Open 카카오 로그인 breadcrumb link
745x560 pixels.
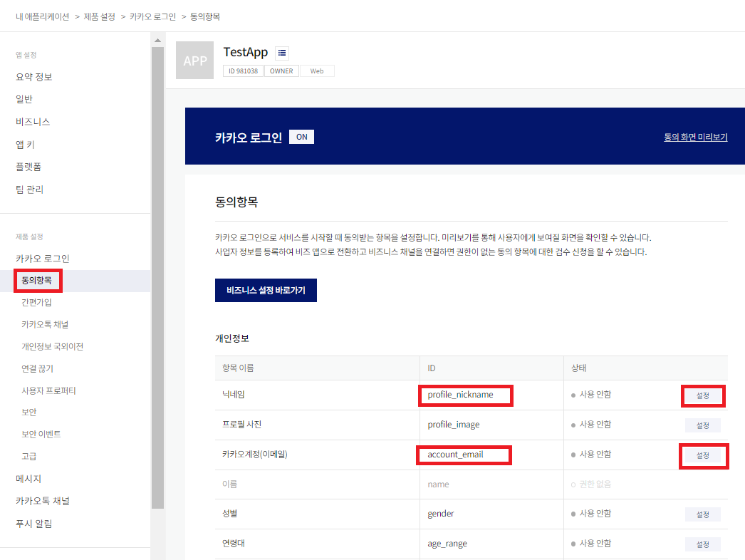152,16
